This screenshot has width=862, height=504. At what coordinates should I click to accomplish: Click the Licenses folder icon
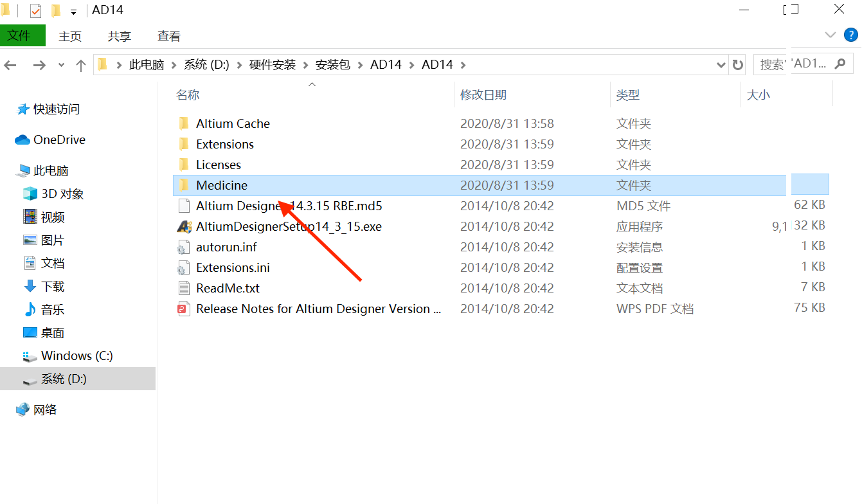pos(184,165)
